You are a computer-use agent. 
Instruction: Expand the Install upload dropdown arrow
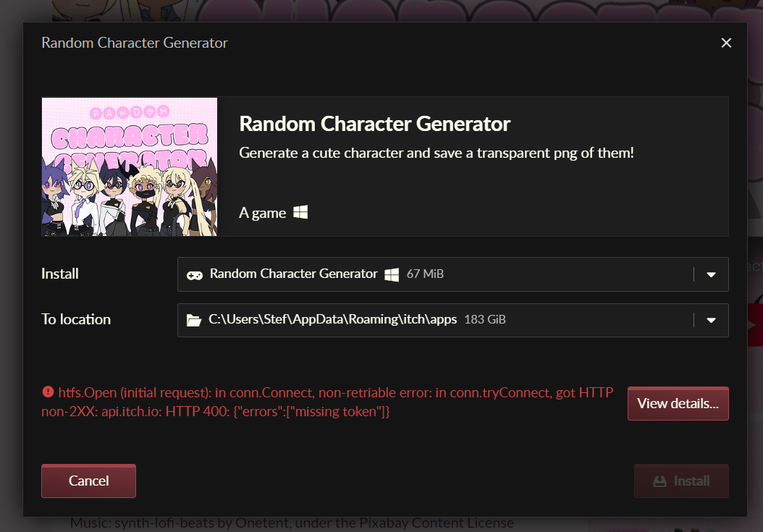(711, 274)
